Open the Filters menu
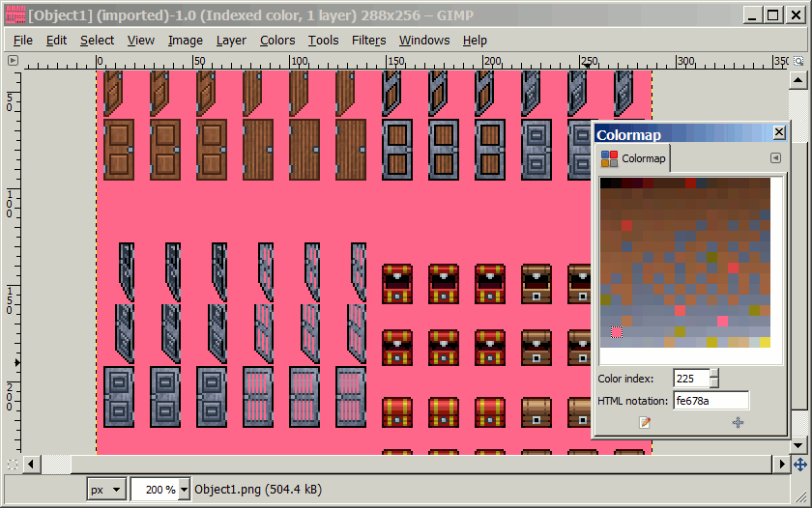Viewport: 812px width, 508px height. pyautogui.click(x=368, y=41)
